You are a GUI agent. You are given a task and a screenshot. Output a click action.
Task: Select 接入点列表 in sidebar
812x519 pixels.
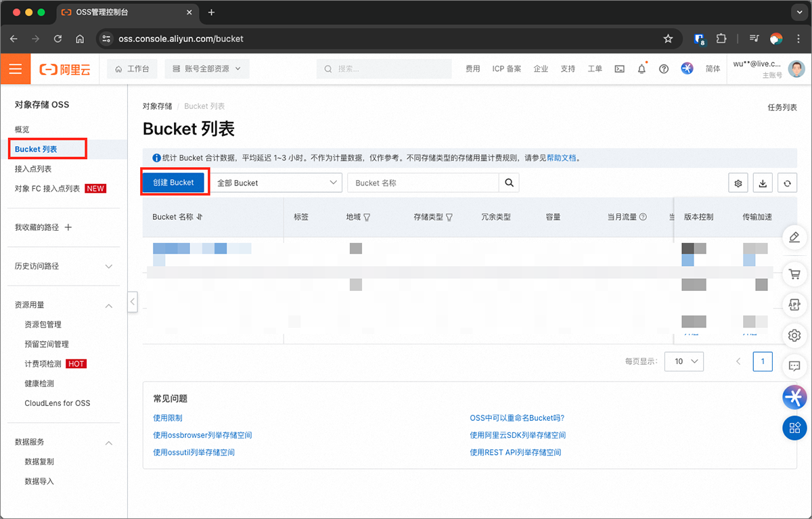pyautogui.click(x=33, y=169)
